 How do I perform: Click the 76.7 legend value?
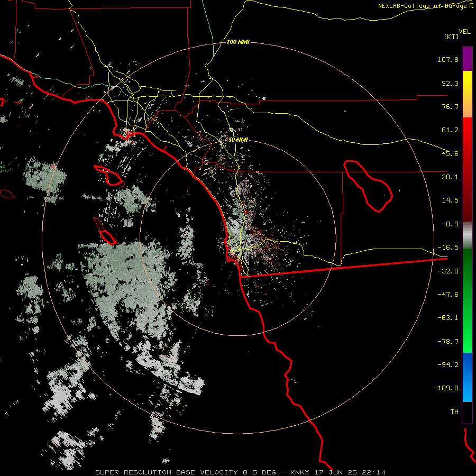(x=450, y=106)
